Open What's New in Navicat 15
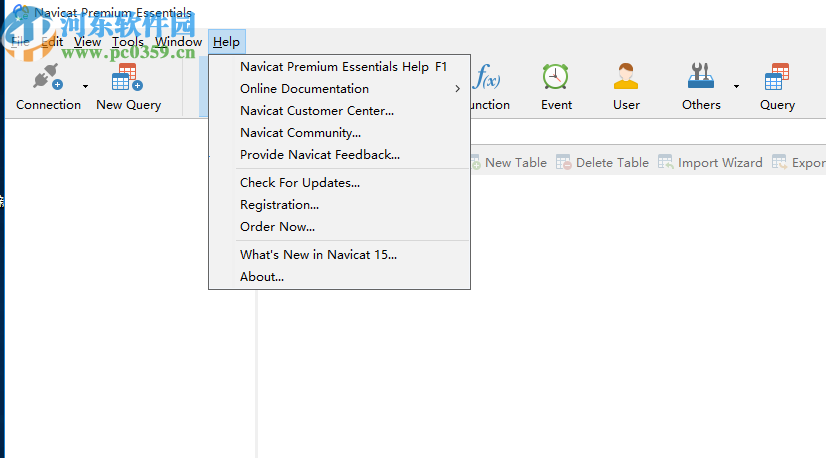 [339, 255]
